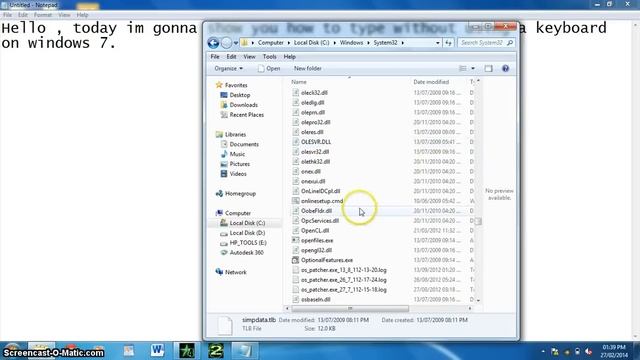Viewport: 640px width, 360px height.
Task: Open the Videos library
Action: point(233,173)
